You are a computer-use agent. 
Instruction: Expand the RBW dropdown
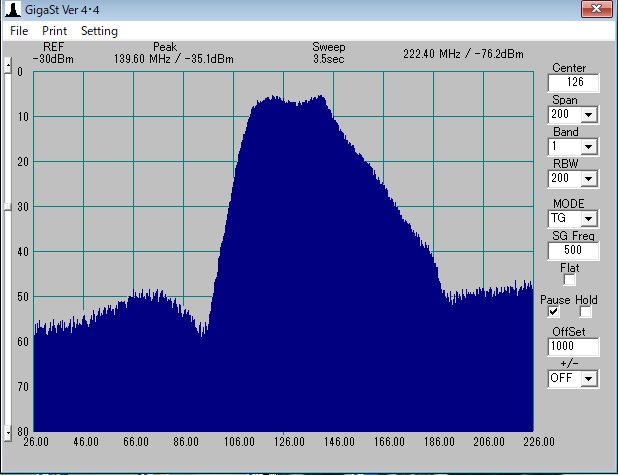[588, 179]
